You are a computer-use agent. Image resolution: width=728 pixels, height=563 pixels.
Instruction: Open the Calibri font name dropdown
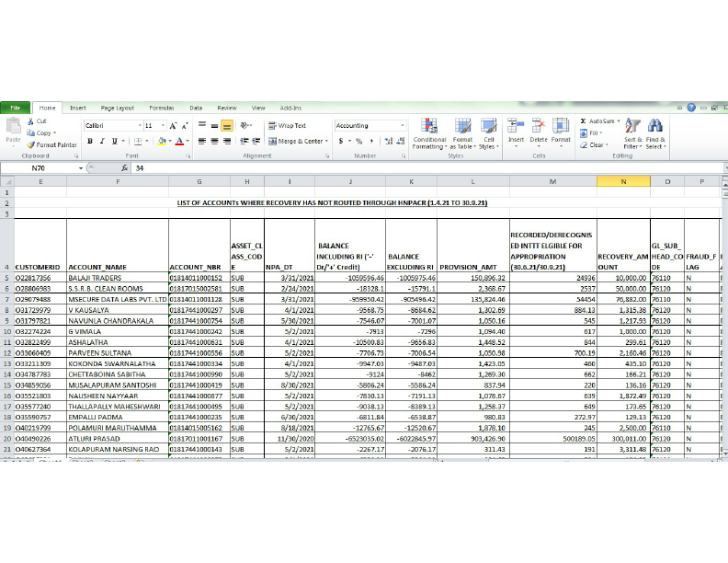pos(140,126)
